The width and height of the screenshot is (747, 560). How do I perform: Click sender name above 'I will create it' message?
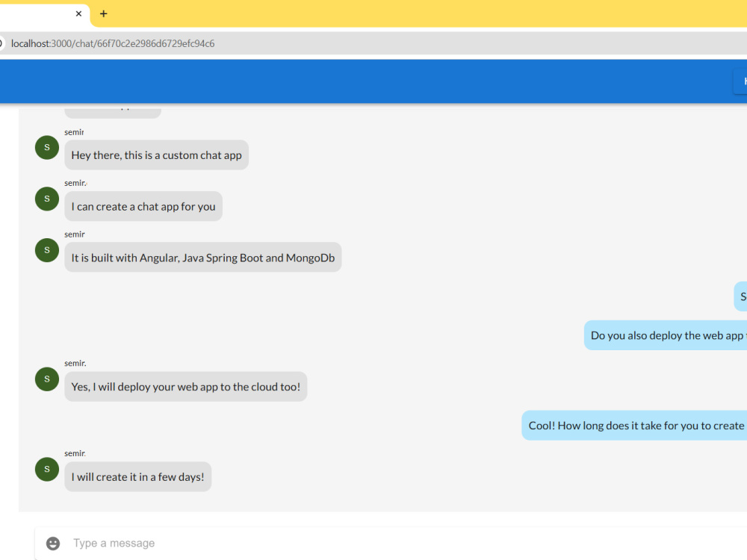[x=75, y=453]
